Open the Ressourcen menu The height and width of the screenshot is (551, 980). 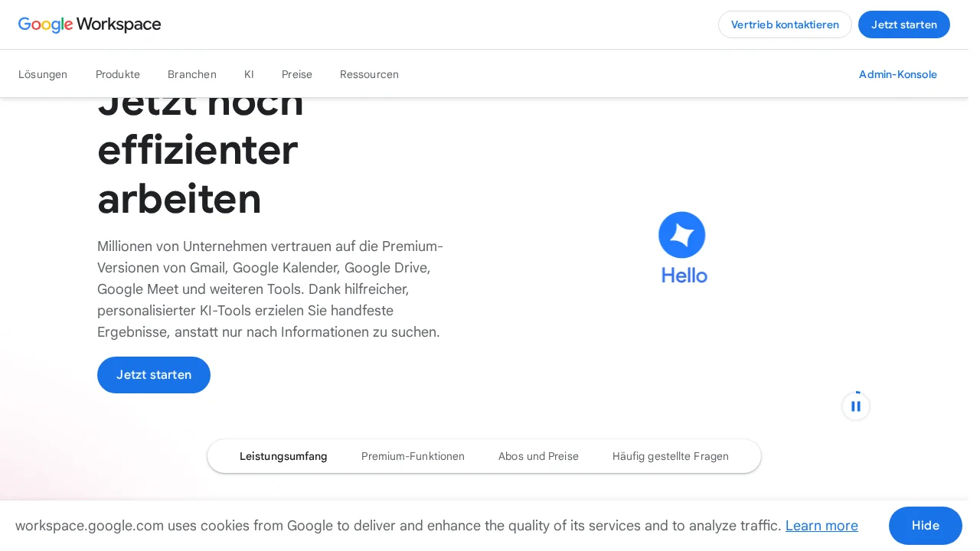coord(369,74)
